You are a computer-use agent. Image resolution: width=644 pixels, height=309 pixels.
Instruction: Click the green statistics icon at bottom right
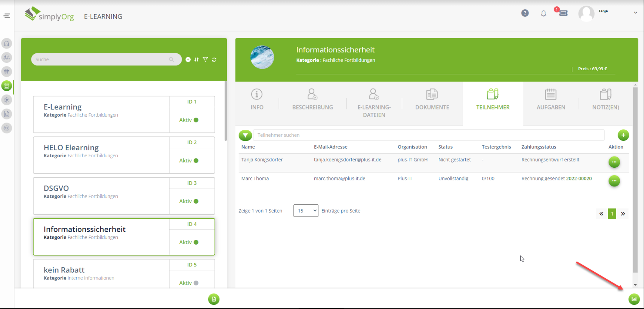(x=634, y=299)
